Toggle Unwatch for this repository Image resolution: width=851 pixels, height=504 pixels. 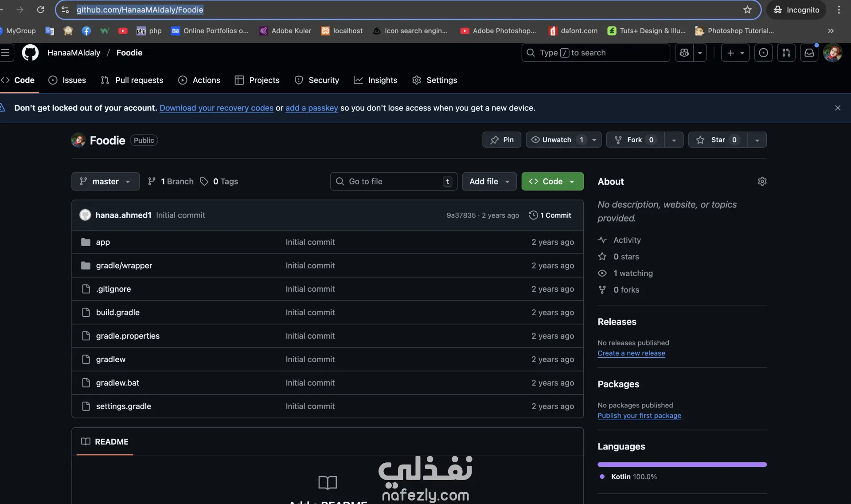pos(557,140)
